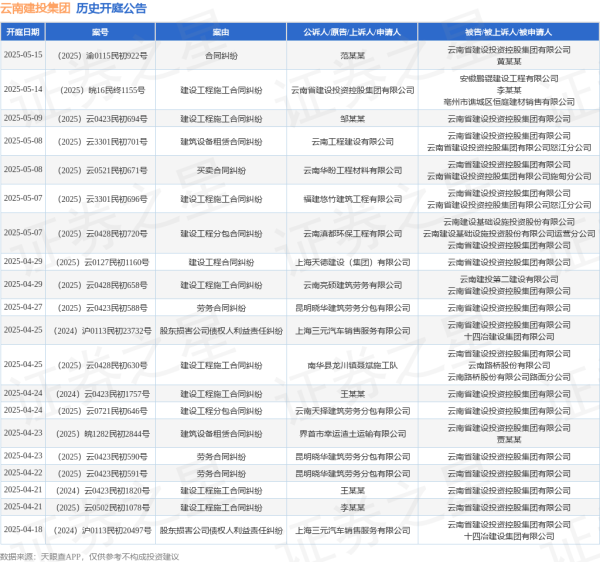Click the date cell 2025-04-22
This screenshot has height=562, width=600.
23,473
